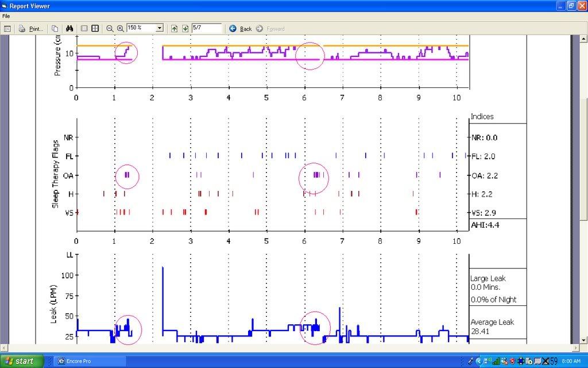Switch to single page view
Image resolution: width=588 pixels, height=368 pixels.
pos(84,29)
